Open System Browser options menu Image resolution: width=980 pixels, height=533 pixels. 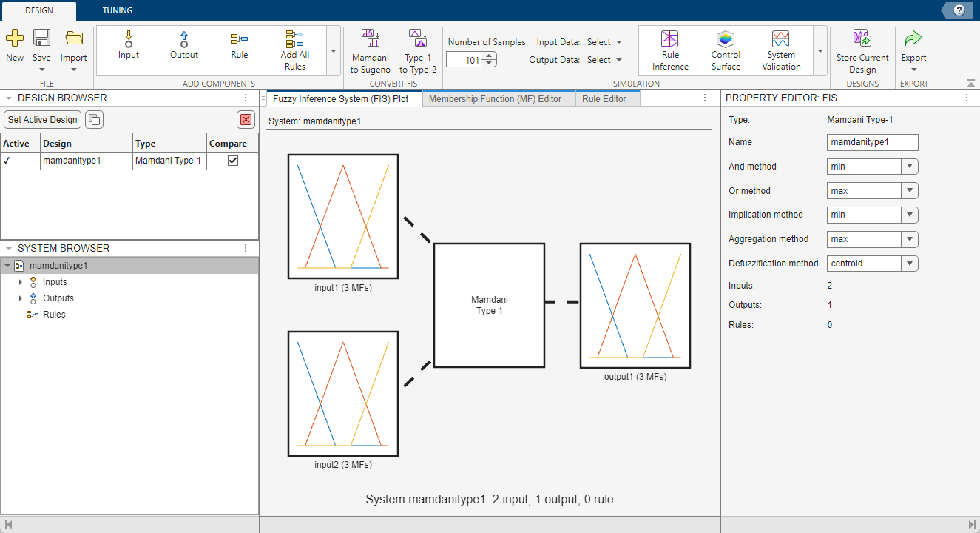pyautogui.click(x=246, y=248)
